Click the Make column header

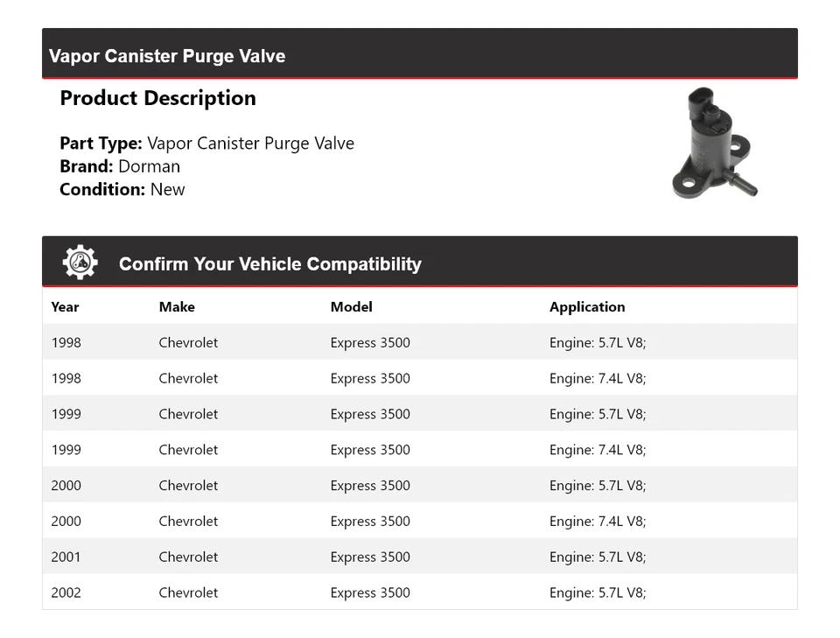pyautogui.click(x=177, y=307)
